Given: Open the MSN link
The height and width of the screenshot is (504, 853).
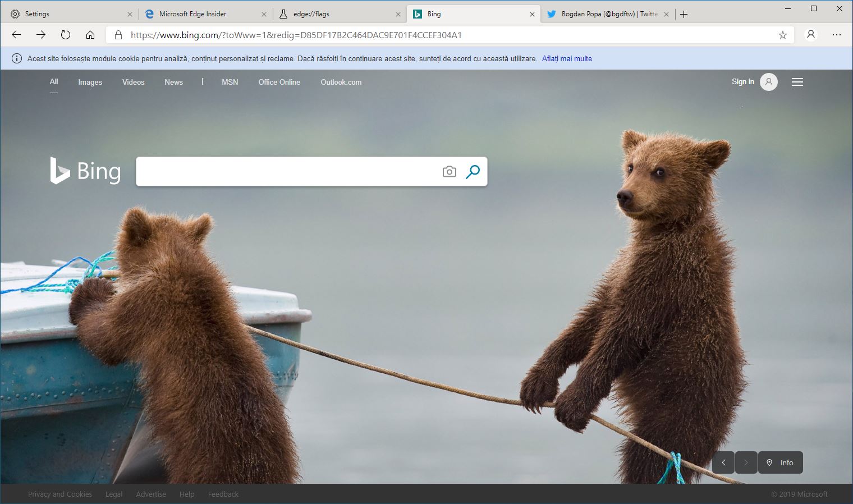Looking at the screenshot, I should [230, 82].
